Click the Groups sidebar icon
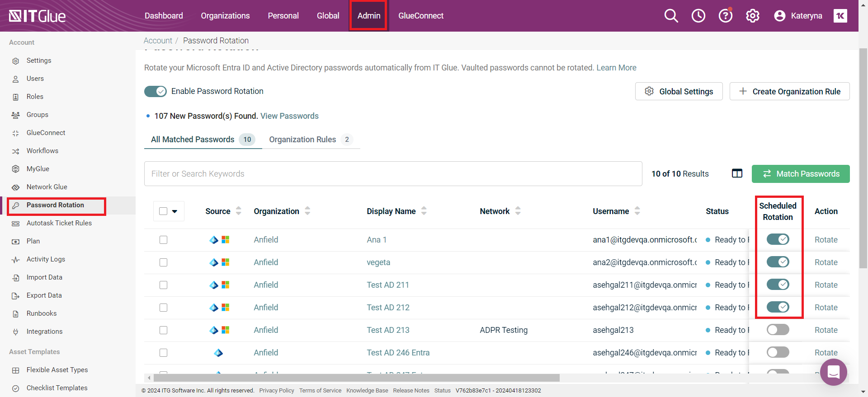 [16, 115]
